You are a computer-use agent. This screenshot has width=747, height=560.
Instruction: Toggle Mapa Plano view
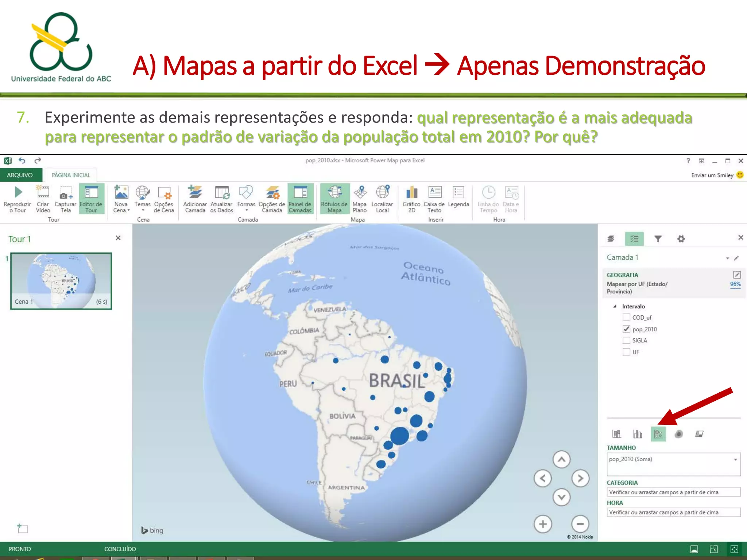(x=360, y=199)
